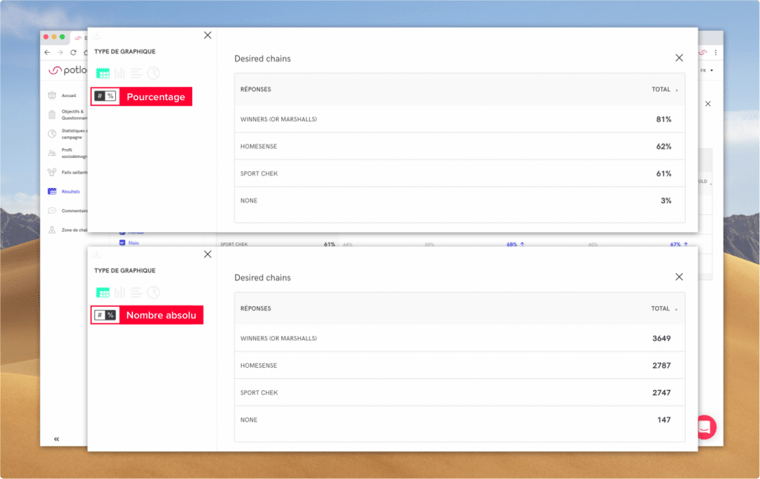The image size is (760, 479).
Task: Click SPORT CHEK row showing 2747
Action: (459, 393)
